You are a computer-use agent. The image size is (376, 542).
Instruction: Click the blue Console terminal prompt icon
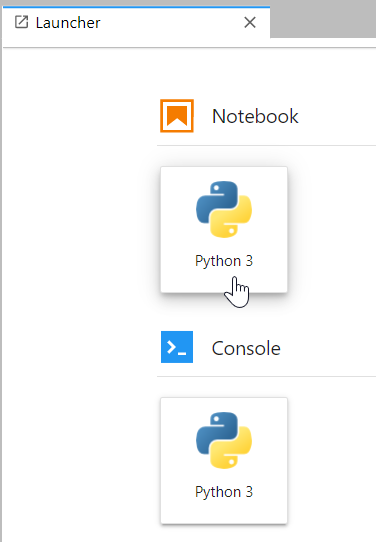click(177, 347)
